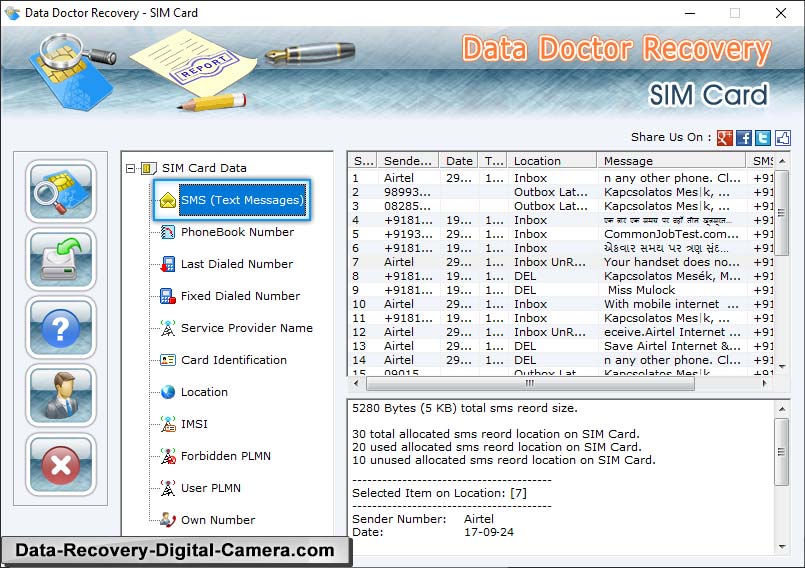Select SMS (Text Messages) tree item
Viewport: 805px width, 568px height.
[242, 200]
